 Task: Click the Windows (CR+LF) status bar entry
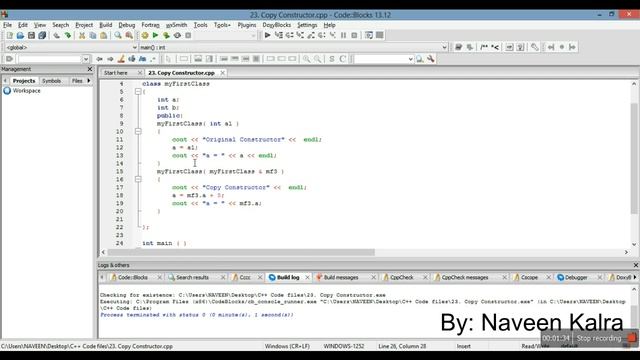click(287, 346)
